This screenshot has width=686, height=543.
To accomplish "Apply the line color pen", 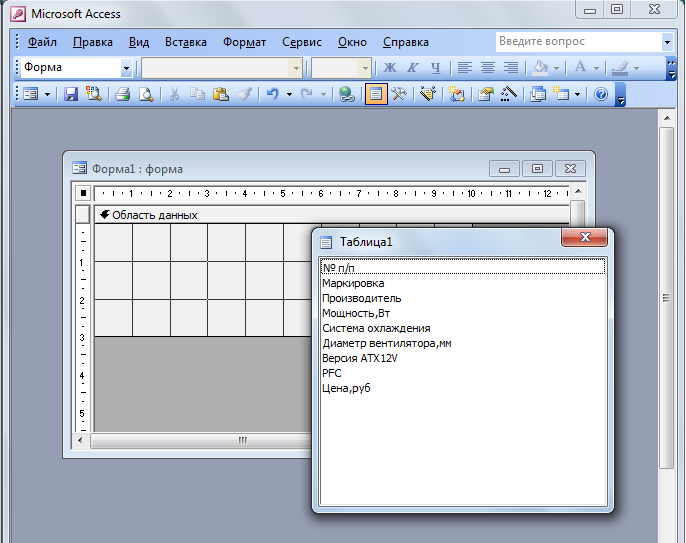I will click(x=620, y=68).
